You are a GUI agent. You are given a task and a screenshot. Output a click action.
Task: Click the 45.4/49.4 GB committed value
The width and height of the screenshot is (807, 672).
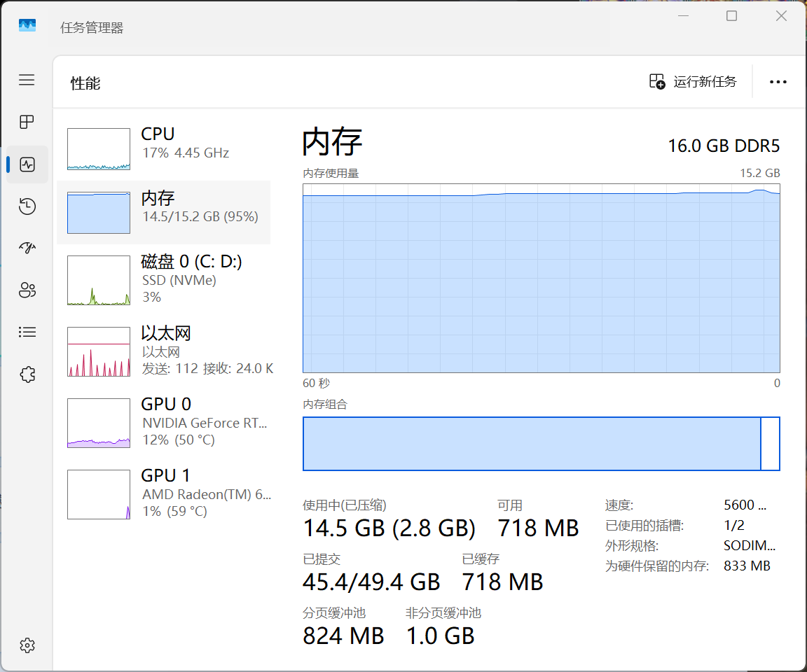371,582
